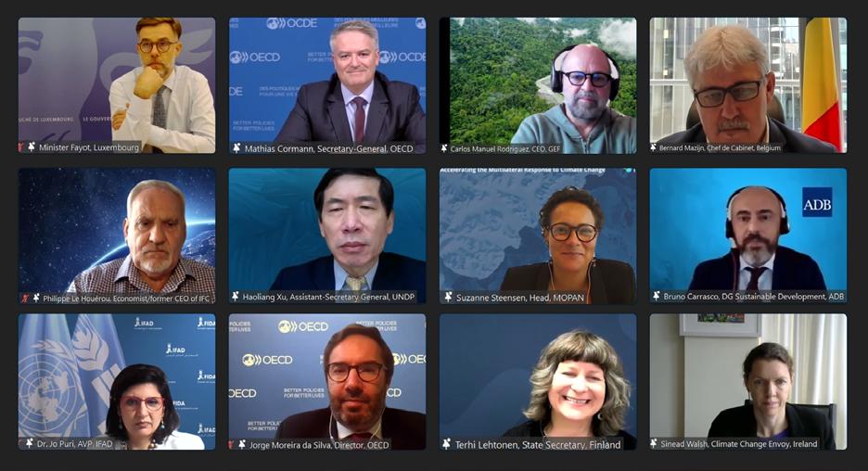Click the pin icon beside Terhi Lehtonen's name
This screenshot has height=471, width=868.
point(447,444)
